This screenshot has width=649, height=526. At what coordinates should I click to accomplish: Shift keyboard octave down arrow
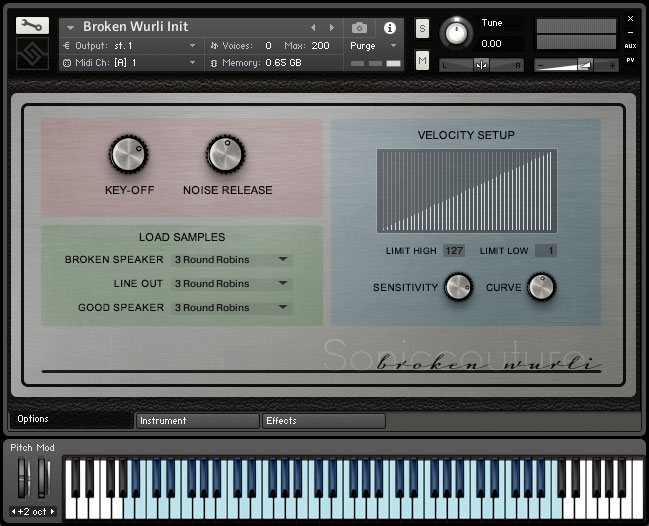13,512
